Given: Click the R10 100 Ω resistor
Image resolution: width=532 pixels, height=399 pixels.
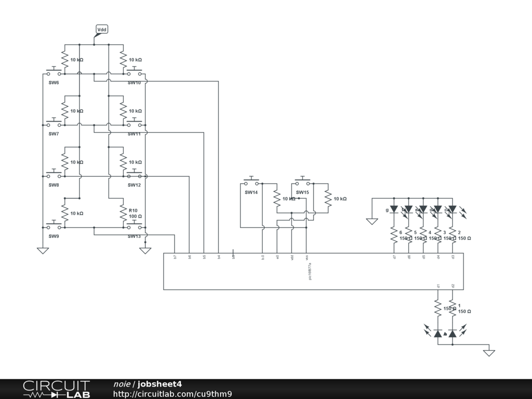Looking at the screenshot, I should (123, 213).
